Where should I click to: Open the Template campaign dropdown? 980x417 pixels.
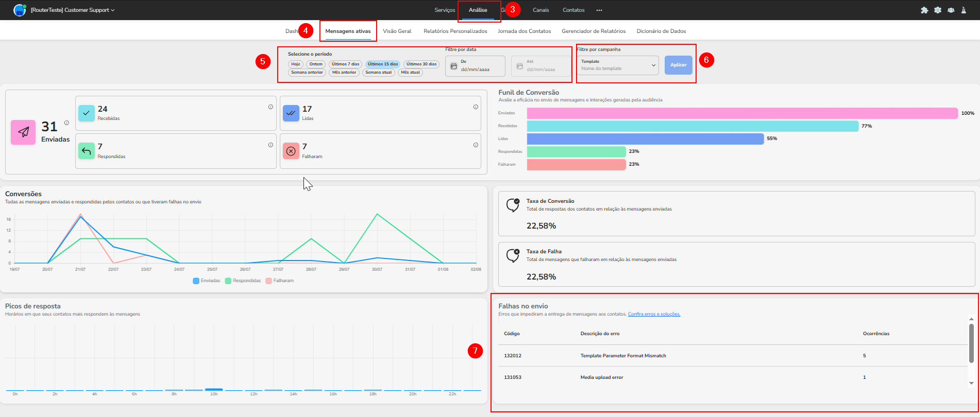click(618, 65)
